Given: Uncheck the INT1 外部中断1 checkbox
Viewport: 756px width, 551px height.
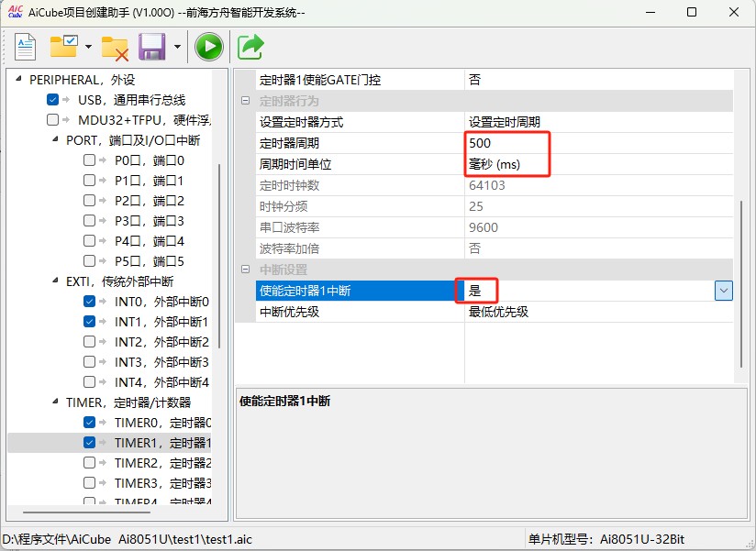Looking at the screenshot, I should [x=89, y=321].
